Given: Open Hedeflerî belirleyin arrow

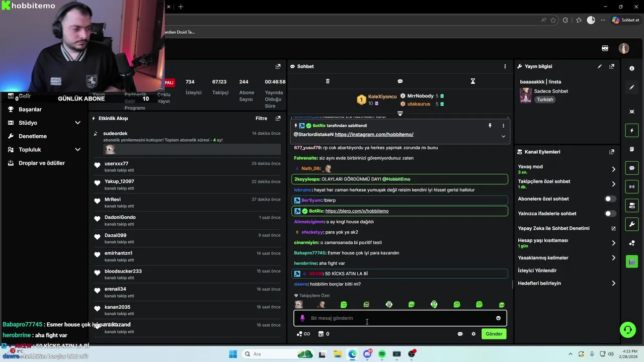Looking at the screenshot, I should [x=613, y=284].
